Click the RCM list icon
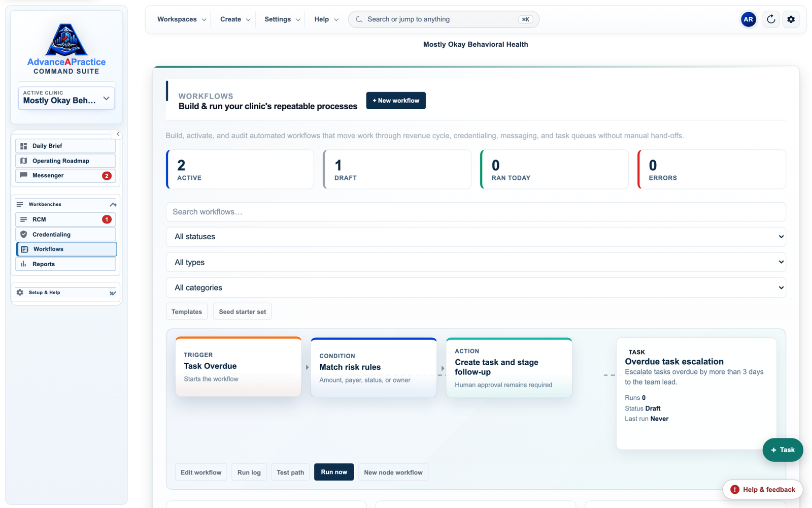The height and width of the screenshot is (508, 812). tap(23, 219)
